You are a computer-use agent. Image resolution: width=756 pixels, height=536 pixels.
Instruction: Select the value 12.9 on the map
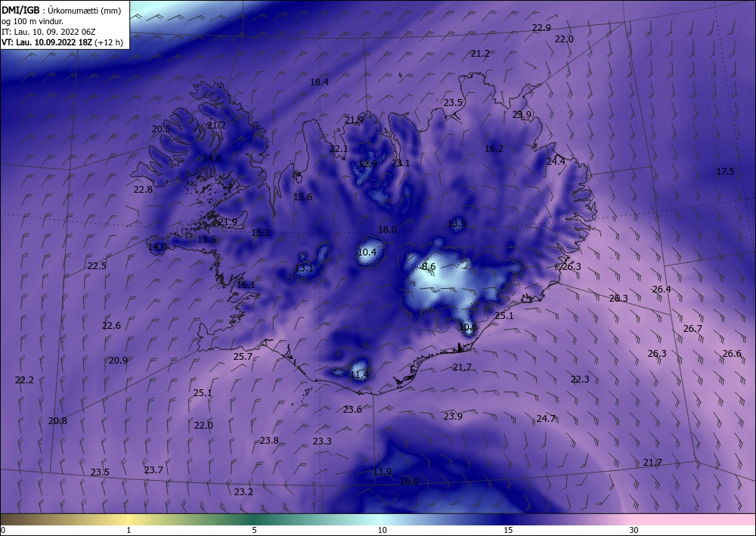coord(368,163)
